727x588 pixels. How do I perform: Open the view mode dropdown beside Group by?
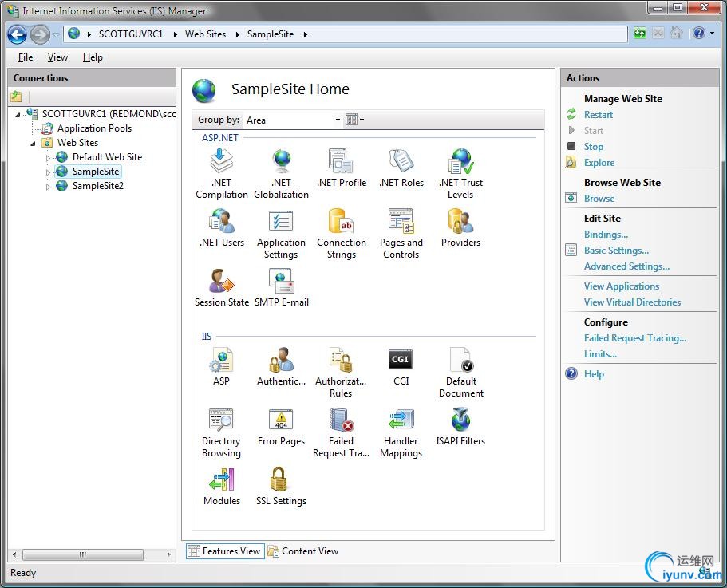[354, 120]
